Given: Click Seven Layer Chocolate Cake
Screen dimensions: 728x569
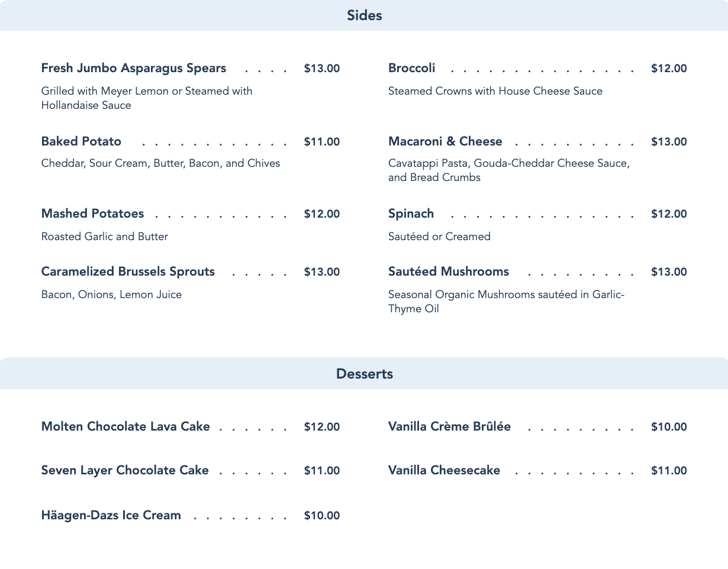Looking at the screenshot, I should click(x=125, y=471).
